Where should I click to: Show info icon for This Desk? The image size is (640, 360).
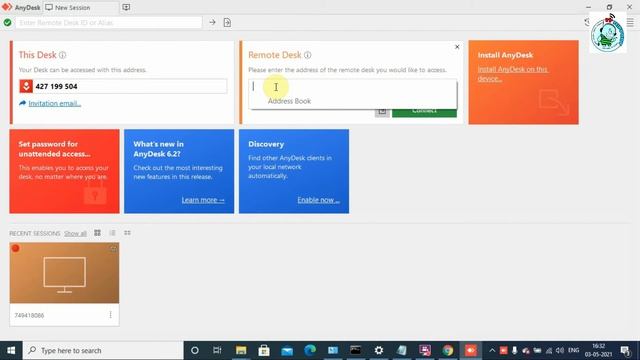click(62, 55)
